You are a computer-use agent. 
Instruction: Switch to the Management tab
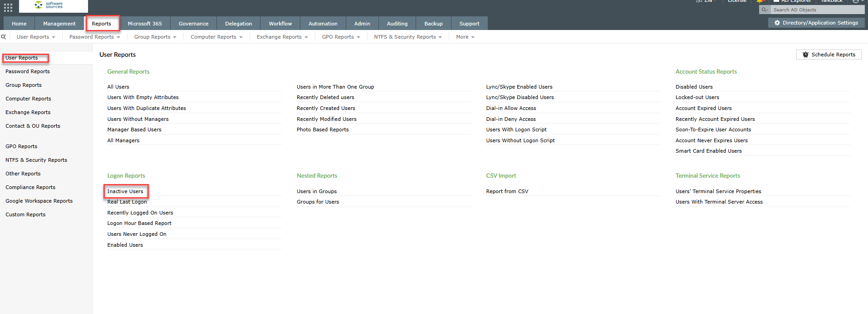[59, 24]
